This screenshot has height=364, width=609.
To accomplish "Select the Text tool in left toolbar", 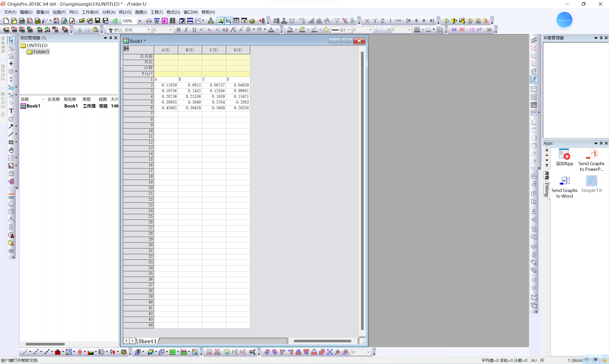I will coord(11,111).
